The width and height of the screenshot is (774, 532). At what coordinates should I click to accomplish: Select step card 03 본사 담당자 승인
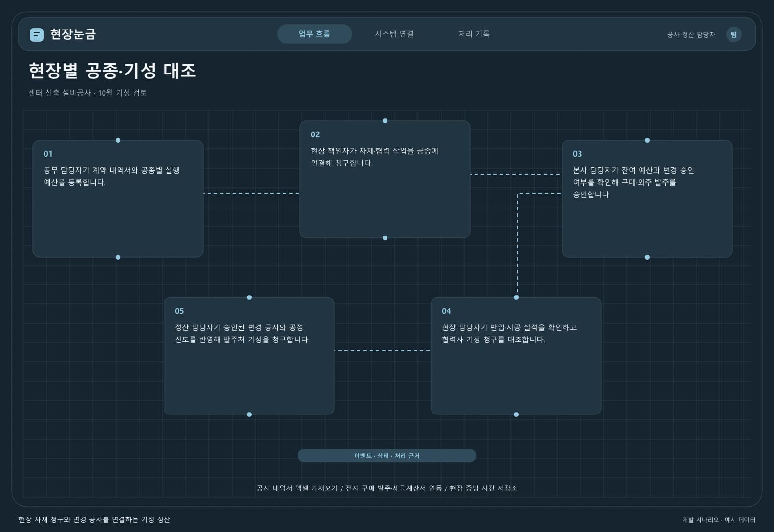click(647, 199)
